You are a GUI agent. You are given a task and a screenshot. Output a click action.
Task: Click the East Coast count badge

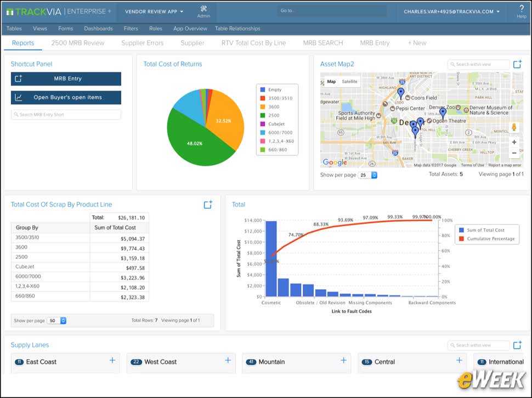[19, 362]
